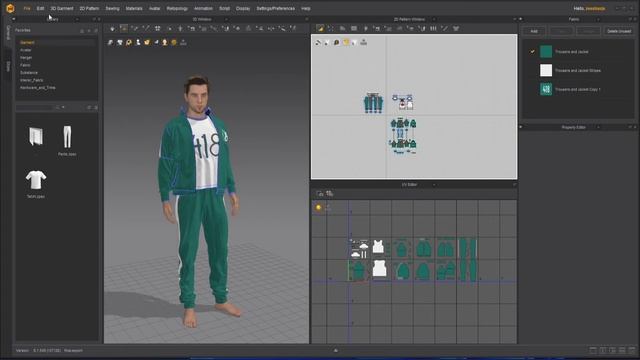Screen dimensions: 640x360
Task: Click the Trousers and Jacket Copy 1 swatch
Action: tap(546, 89)
